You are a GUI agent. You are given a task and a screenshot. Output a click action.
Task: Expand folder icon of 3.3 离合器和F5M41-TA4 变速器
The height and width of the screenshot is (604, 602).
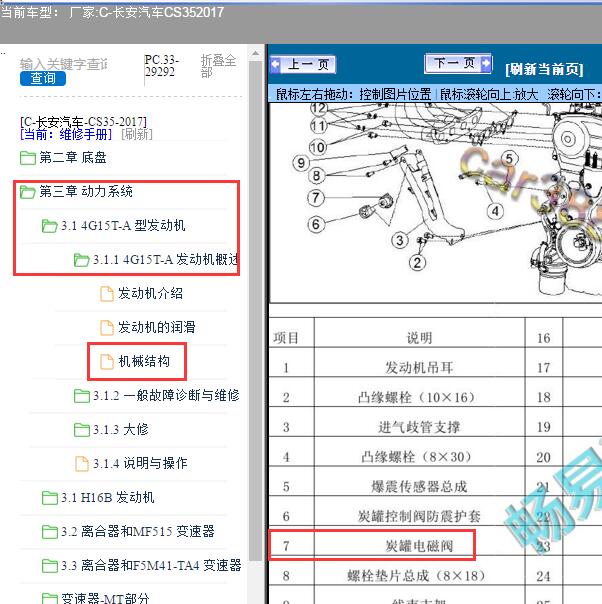tap(50, 565)
